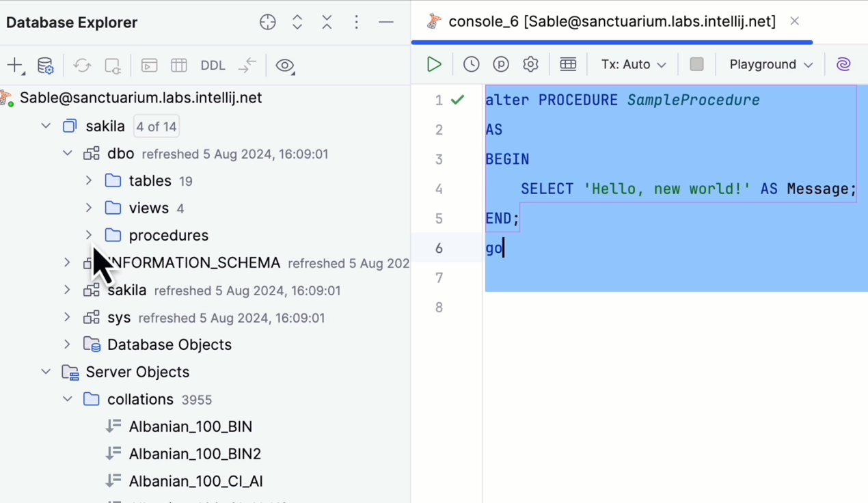Viewport: 868px width, 503px height.
Task: Click the Select Opened File target icon
Action: (268, 22)
